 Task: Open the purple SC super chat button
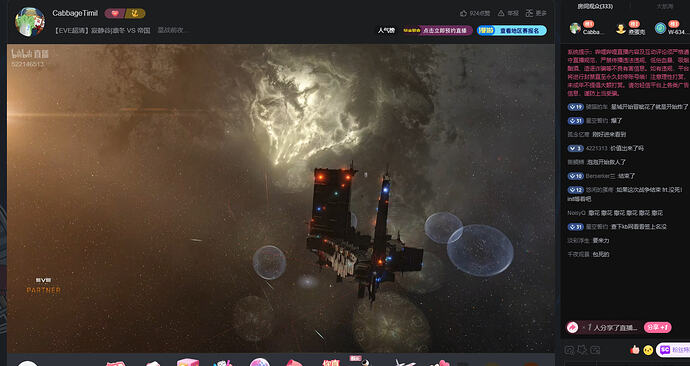(673, 350)
